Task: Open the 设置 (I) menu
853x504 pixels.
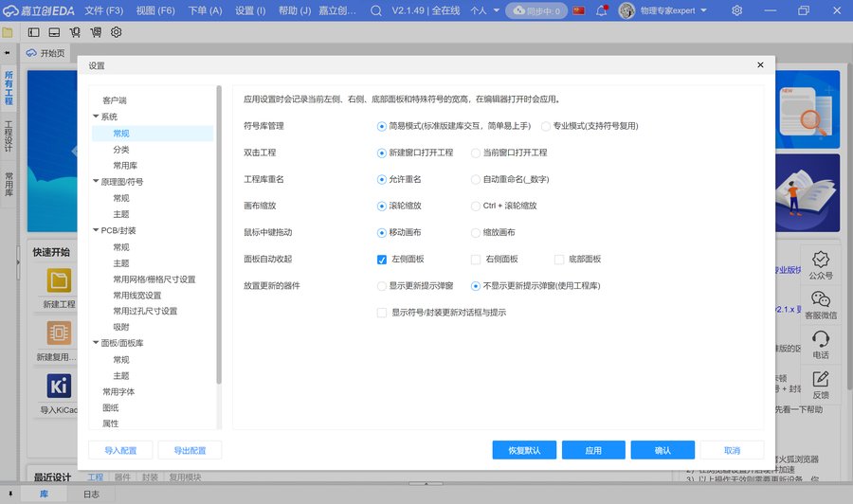Action: (x=250, y=10)
